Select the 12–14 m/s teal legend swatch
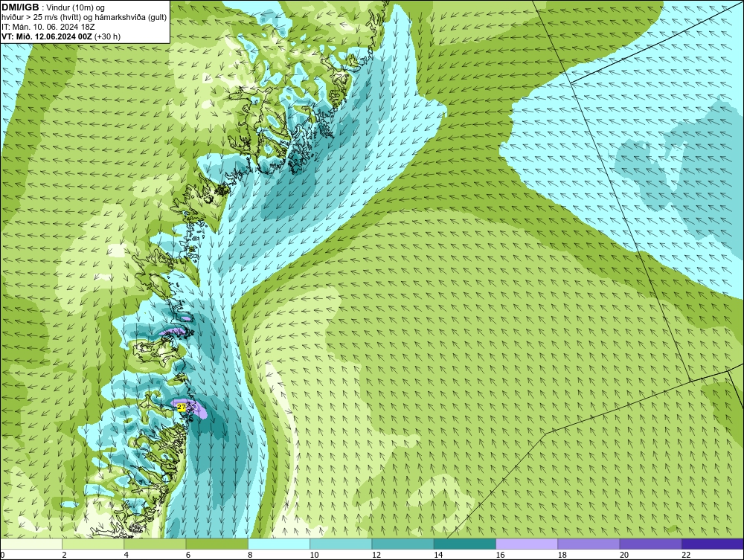The image size is (744, 560). point(403,544)
